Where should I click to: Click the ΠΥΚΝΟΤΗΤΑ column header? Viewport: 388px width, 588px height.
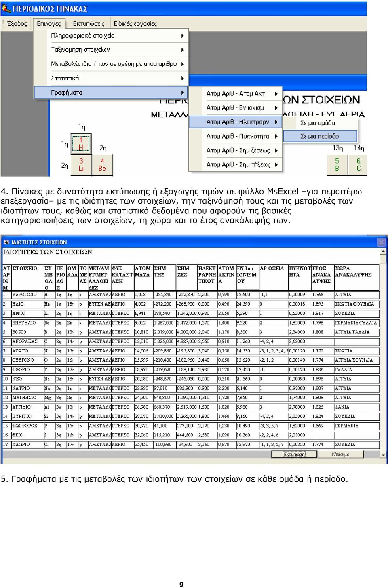pos(299,278)
